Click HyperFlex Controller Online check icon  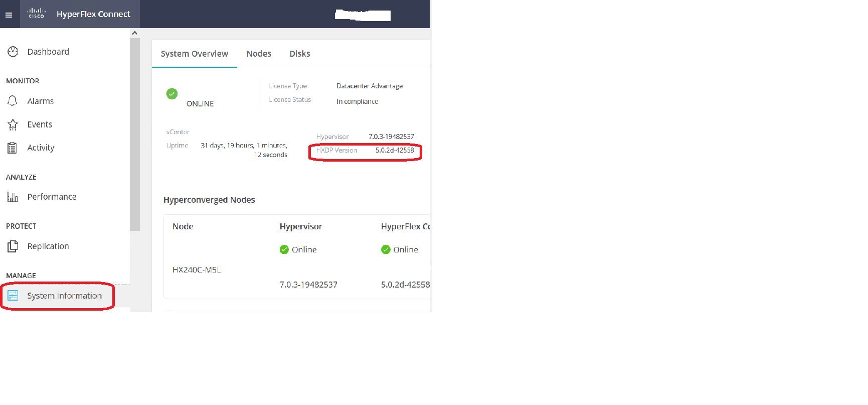tap(386, 249)
